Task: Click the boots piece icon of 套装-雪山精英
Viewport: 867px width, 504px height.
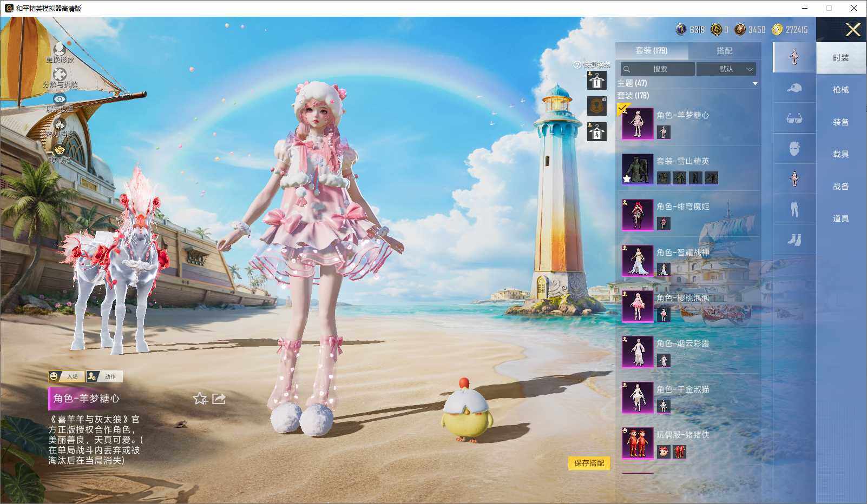Action: tap(711, 178)
